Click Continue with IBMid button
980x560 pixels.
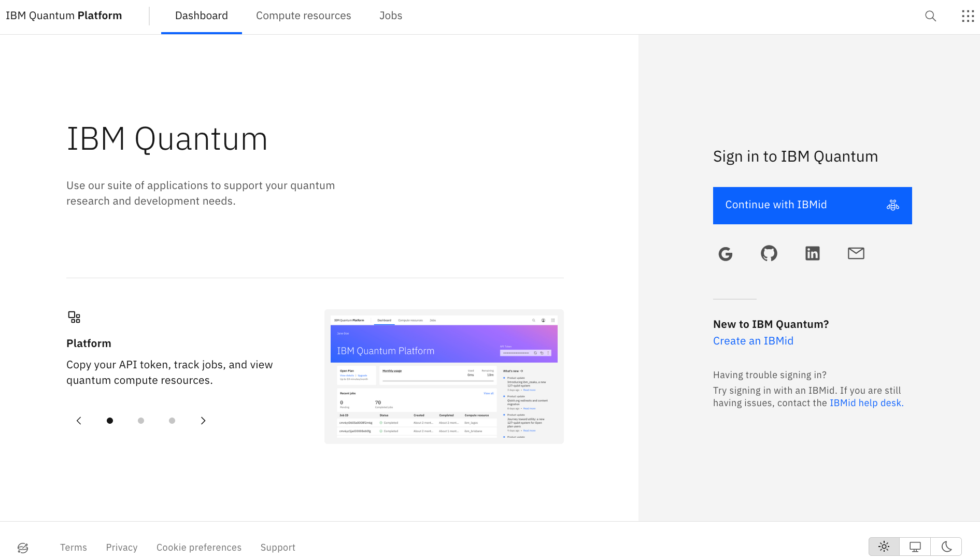pos(813,206)
